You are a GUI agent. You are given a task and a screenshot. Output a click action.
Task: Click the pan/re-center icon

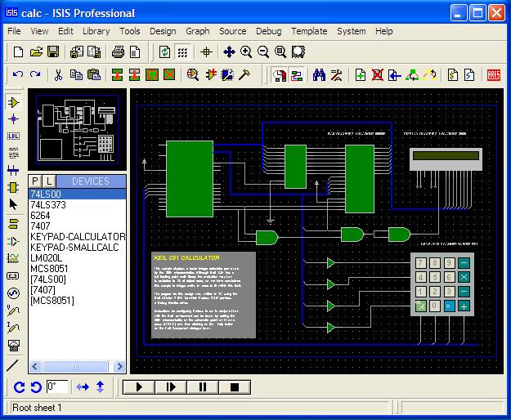pyautogui.click(x=229, y=52)
